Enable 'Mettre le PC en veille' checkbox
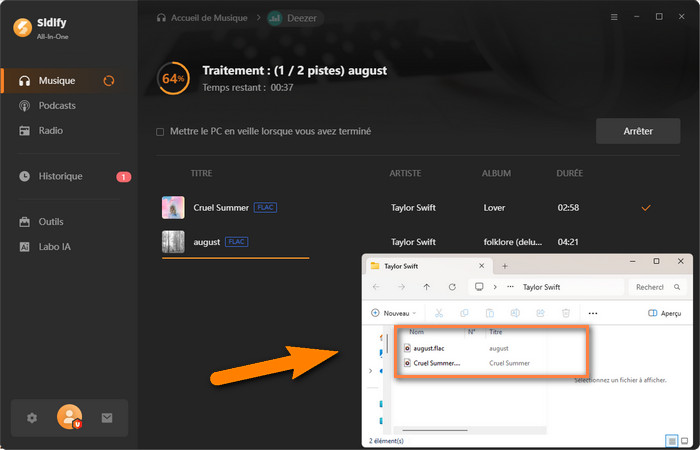 tap(160, 131)
